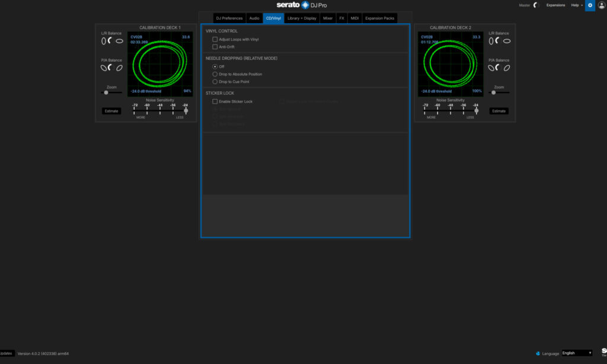Viewport: 607px width, 364px height.
Task: Click Estimate on Calibration Deck 2
Action: click(x=499, y=111)
